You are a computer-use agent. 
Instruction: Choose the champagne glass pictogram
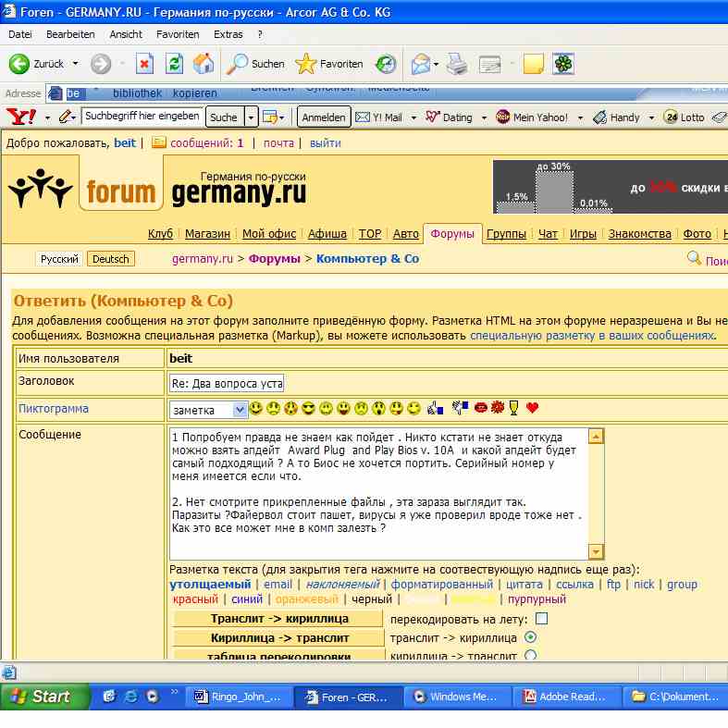tap(513, 408)
